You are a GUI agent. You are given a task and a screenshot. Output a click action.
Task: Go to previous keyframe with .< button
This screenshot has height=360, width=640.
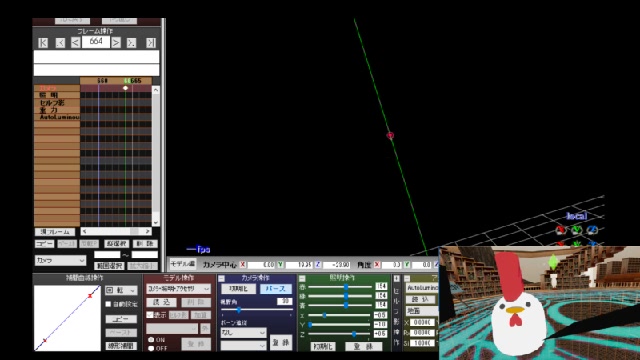coord(60,42)
